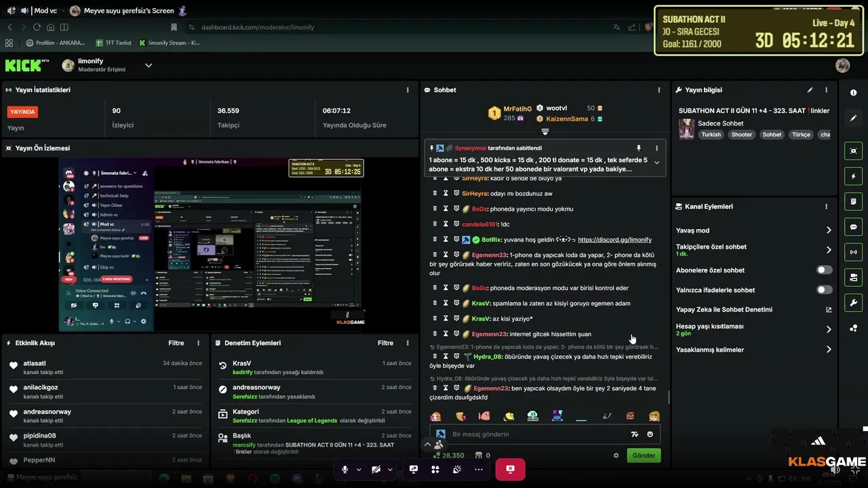Click the stream preview thumbnail
Screen dimensions: 868x488
(x=210, y=244)
